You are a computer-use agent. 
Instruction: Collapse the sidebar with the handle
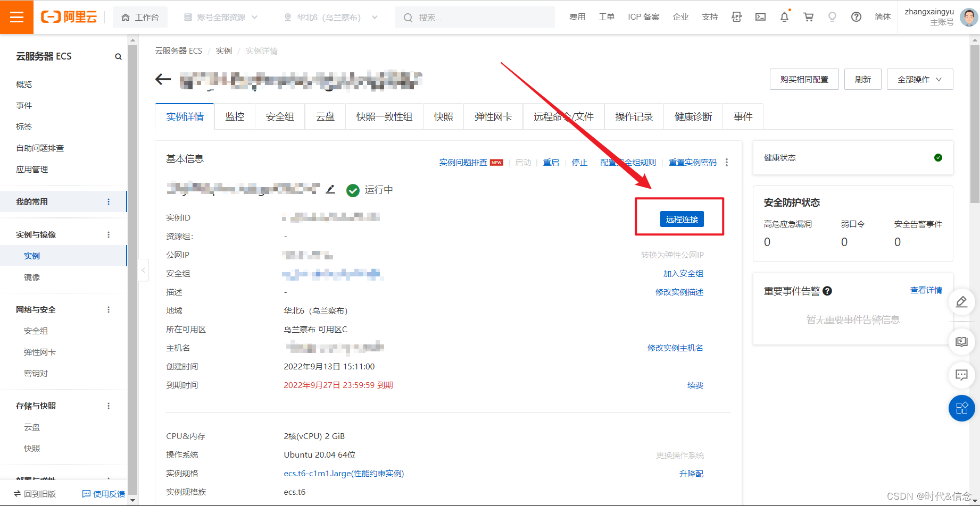143,270
